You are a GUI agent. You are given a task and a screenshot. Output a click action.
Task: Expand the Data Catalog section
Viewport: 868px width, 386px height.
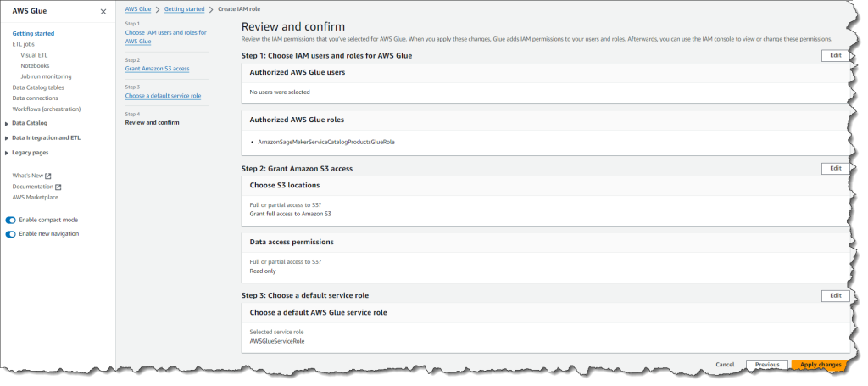click(x=7, y=123)
